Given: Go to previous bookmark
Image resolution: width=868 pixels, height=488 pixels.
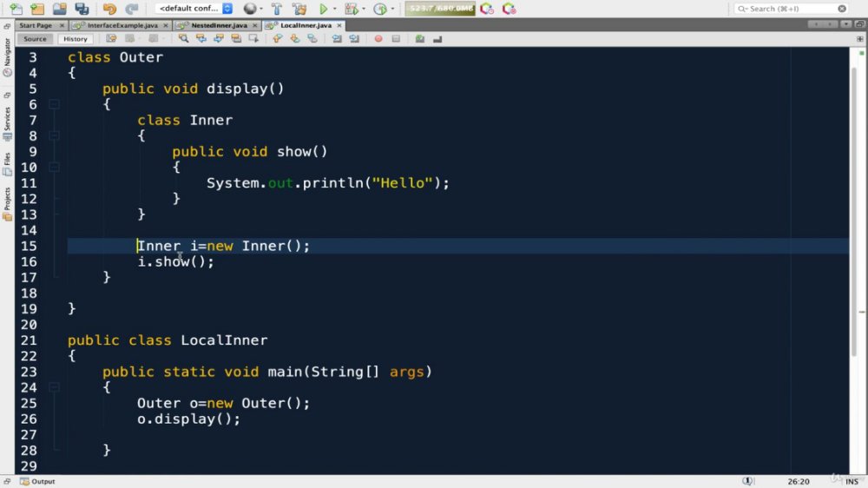Looking at the screenshot, I should (278, 39).
